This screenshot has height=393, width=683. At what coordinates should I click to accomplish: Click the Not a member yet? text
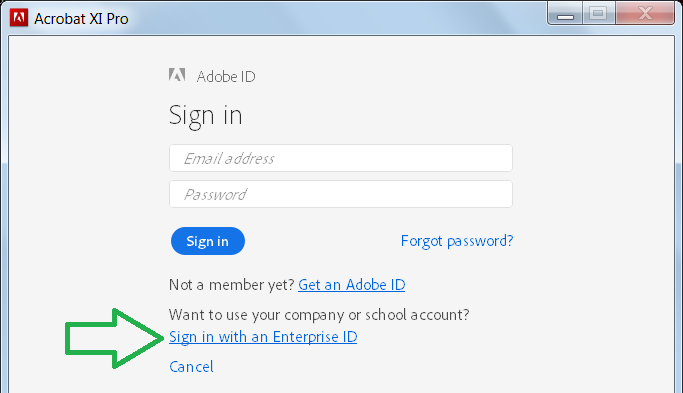(232, 285)
